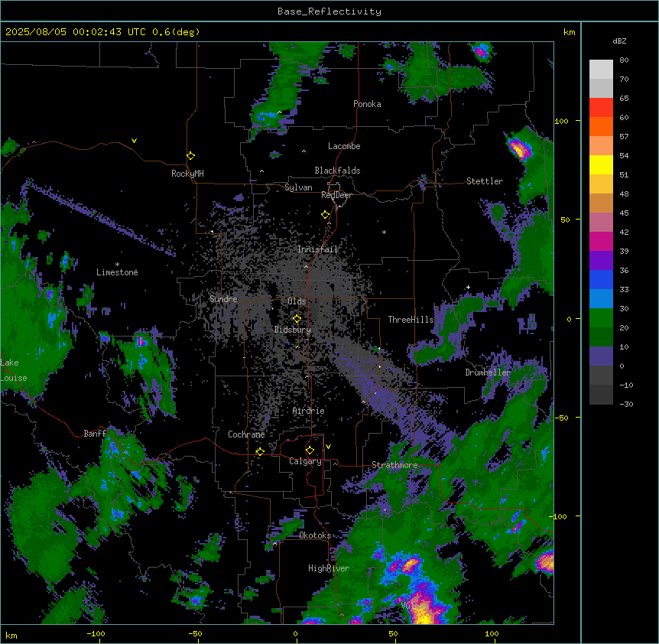Click the Sundre town label
659x644 pixels.
pyautogui.click(x=223, y=299)
